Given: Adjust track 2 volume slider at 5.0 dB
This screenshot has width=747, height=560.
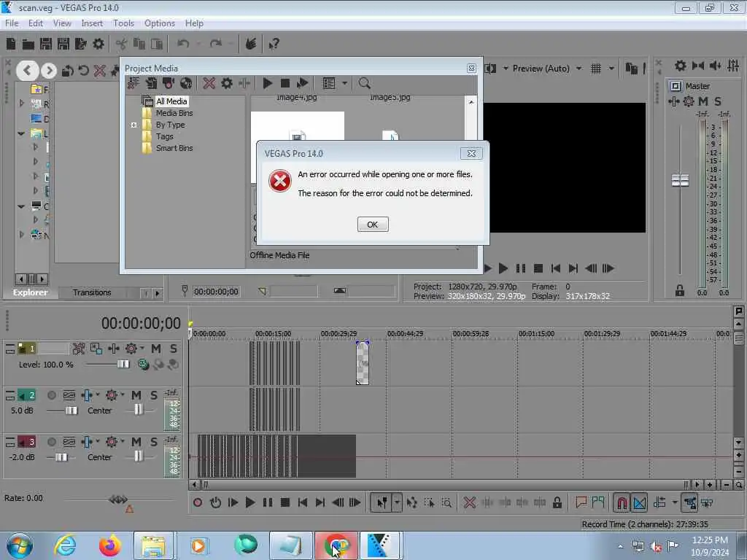Looking at the screenshot, I should pos(71,411).
